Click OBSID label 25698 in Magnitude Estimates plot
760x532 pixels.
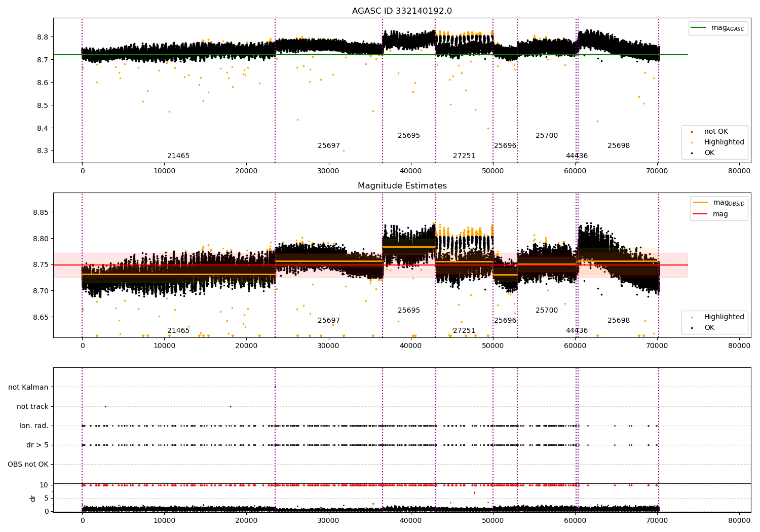(x=619, y=321)
